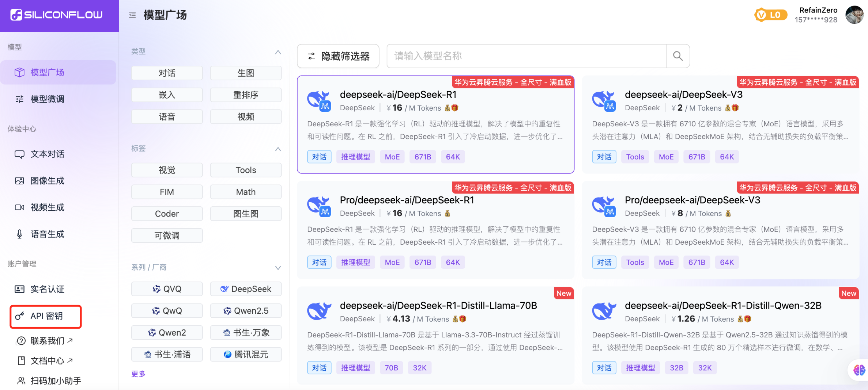Screen dimensions: 868x390
Task: Show 更多 vendor filters
Action: pyautogui.click(x=138, y=374)
